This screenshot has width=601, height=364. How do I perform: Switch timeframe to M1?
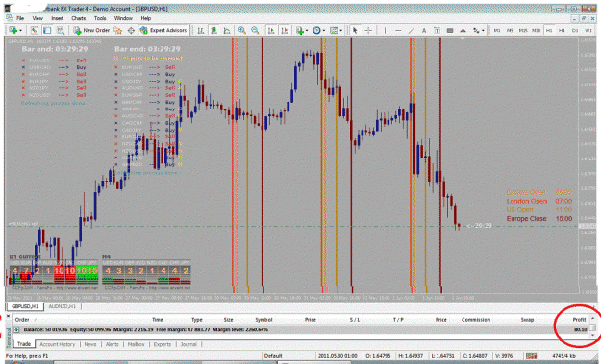point(497,30)
